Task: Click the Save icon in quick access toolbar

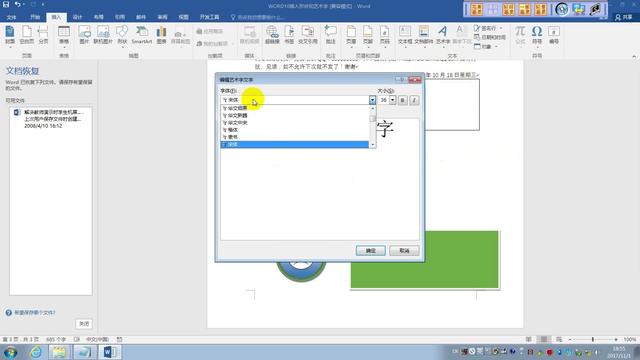Action: click(x=6, y=4)
